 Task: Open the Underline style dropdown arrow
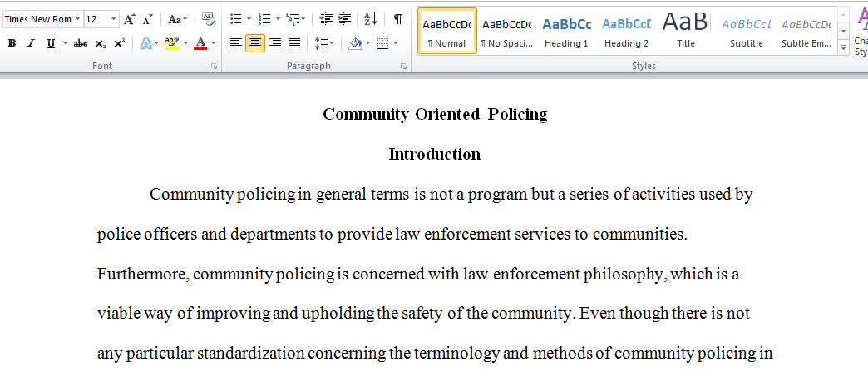click(x=65, y=43)
